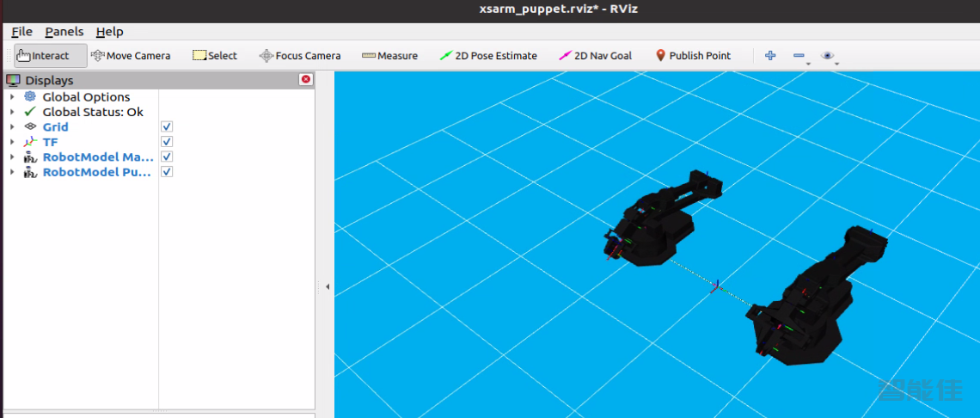
Task: Disable the RobotModel Master checkbox
Action: (x=167, y=157)
